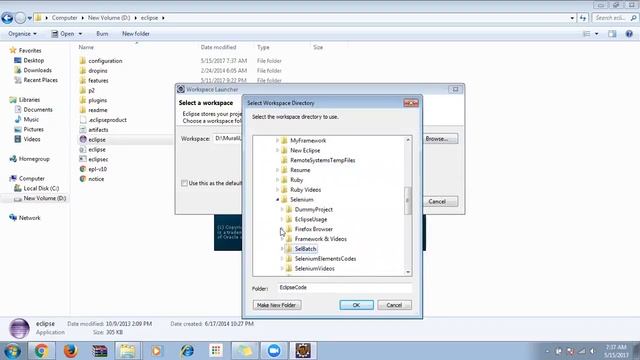This screenshot has height=360, width=640.
Task: Click the Folder name input field
Action: (344, 288)
